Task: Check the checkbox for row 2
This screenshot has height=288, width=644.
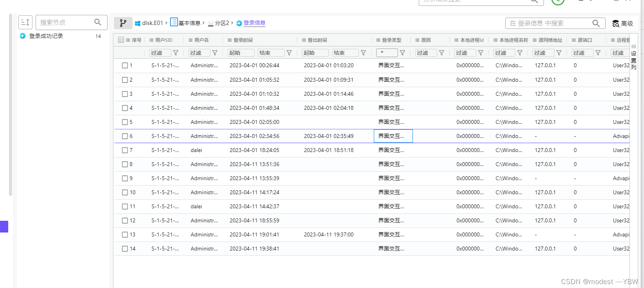Action: [125, 80]
